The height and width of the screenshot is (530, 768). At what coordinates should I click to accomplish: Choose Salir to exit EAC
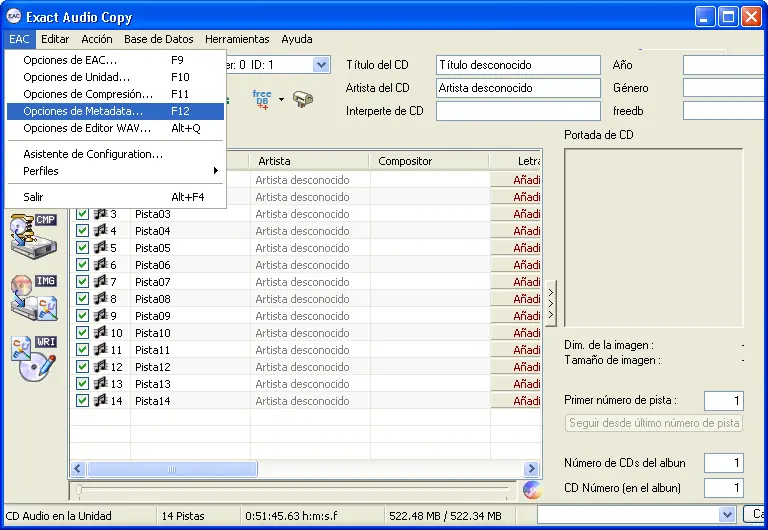116,197
